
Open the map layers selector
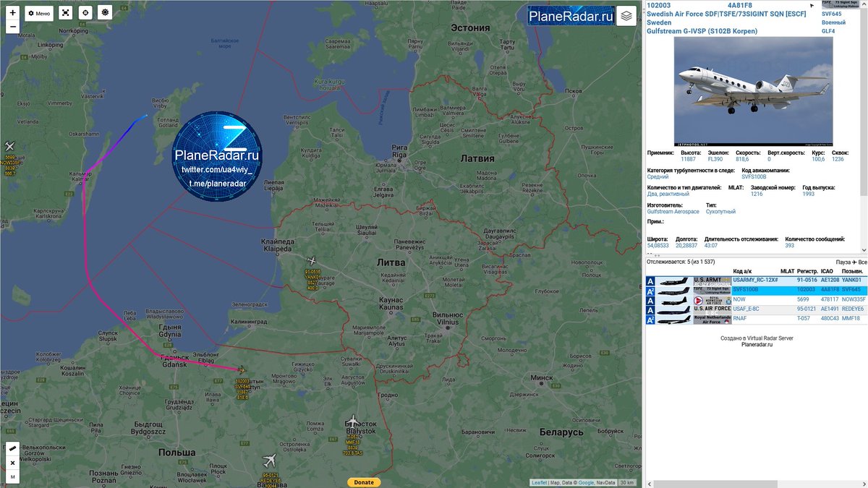626,16
